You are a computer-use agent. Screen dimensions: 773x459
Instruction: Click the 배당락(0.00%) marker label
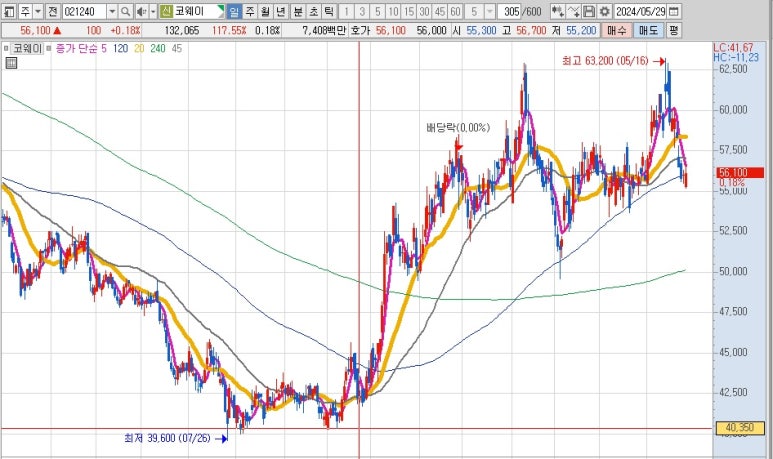coord(458,128)
